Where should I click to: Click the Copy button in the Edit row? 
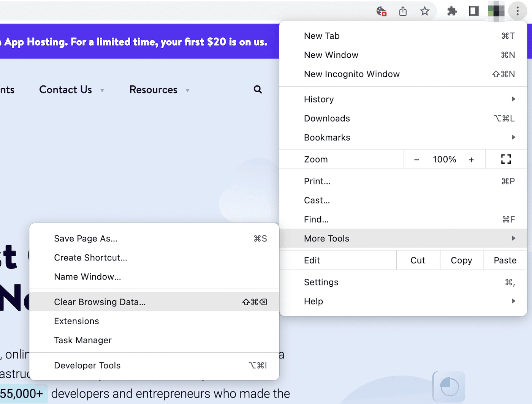tap(461, 260)
